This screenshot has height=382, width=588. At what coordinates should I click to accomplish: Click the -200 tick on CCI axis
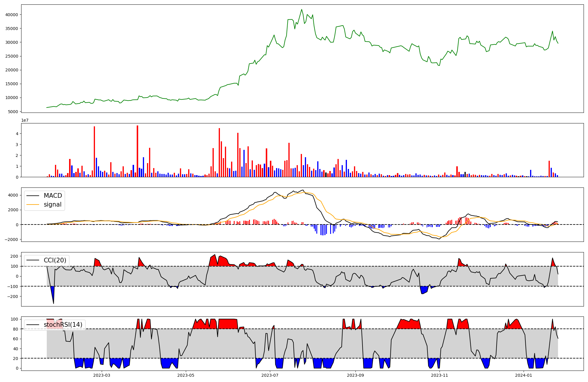click(x=13, y=296)
